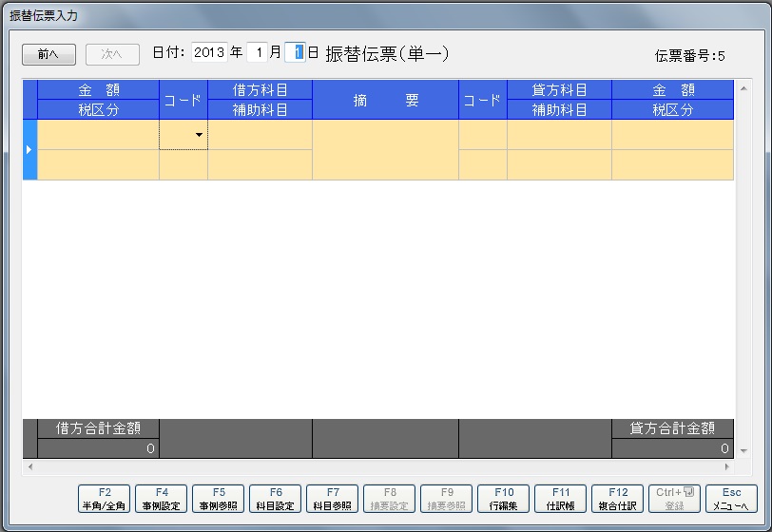The image size is (772, 532).
Task: Click the 前へ (previous) button
Action: pos(48,54)
